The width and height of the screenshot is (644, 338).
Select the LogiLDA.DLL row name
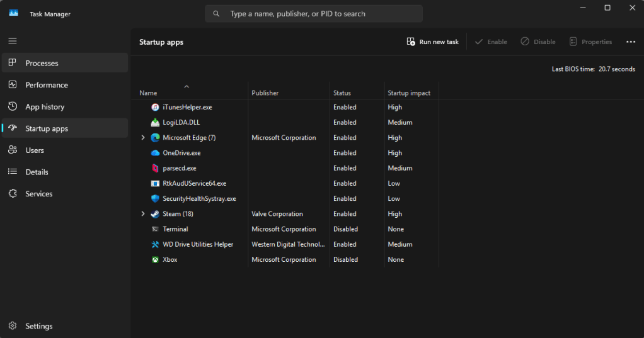click(x=181, y=122)
